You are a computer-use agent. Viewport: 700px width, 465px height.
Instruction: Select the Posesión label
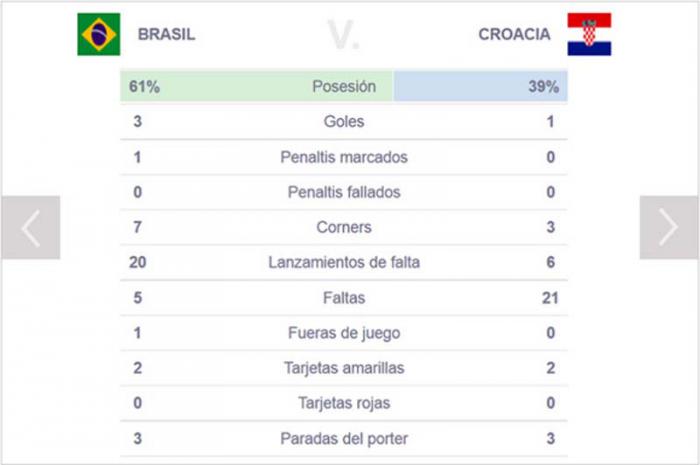click(344, 87)
